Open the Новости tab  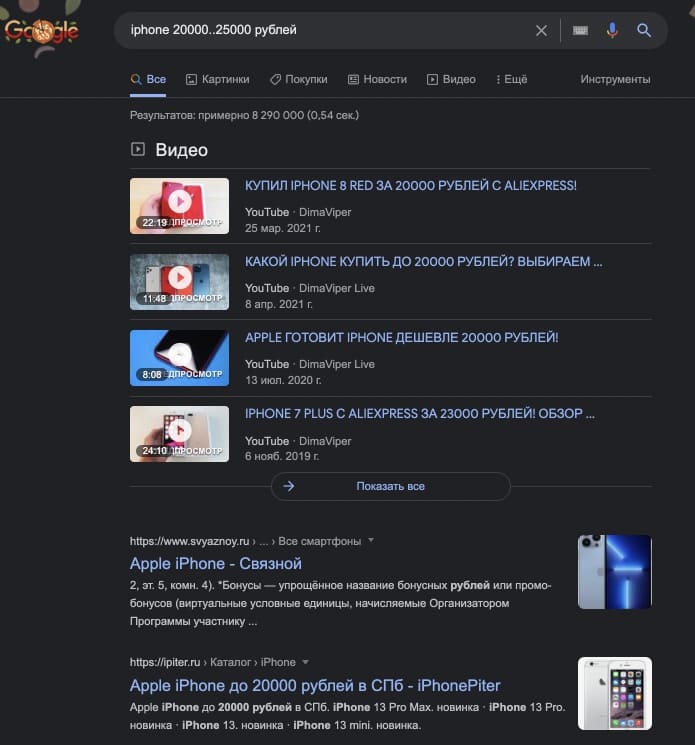tap(378, 79)
